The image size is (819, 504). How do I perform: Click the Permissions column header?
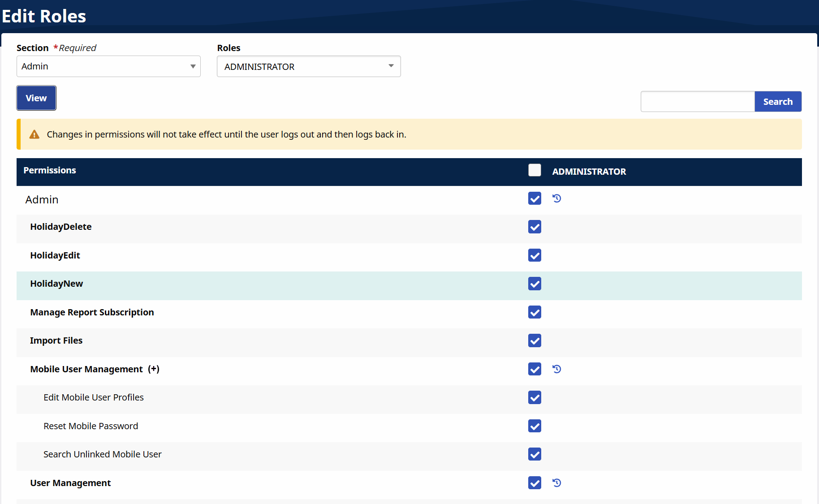click(x=50, y=170)
